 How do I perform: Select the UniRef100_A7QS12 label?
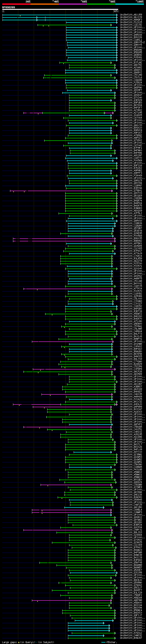[x=131, y=633]
